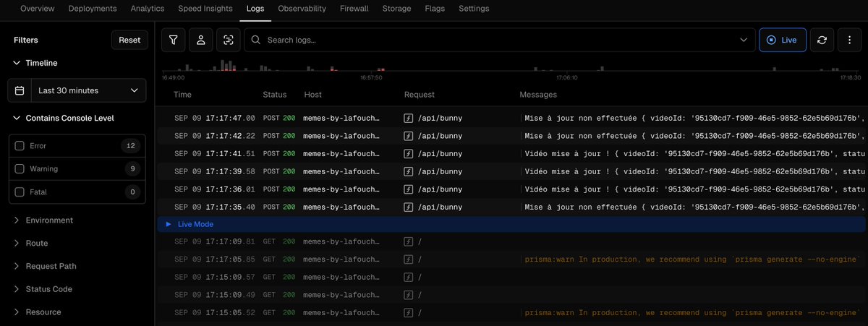
Task: Click function icon in 17:17:42.22 log row
Action: click(x=408, y=135)
